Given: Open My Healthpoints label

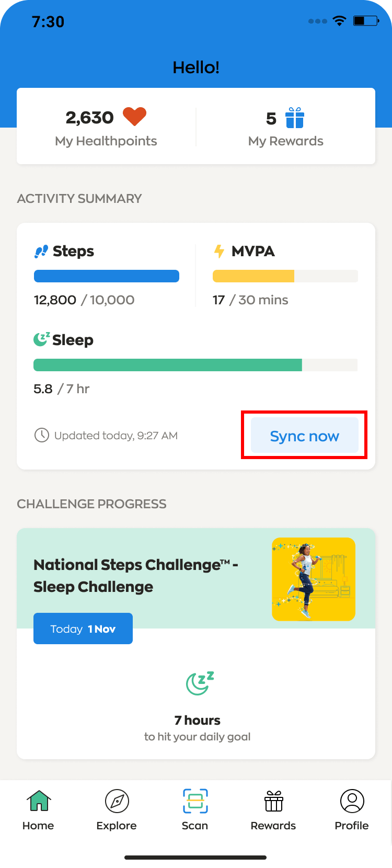Looking at the screenshot, I should point(106,141).
